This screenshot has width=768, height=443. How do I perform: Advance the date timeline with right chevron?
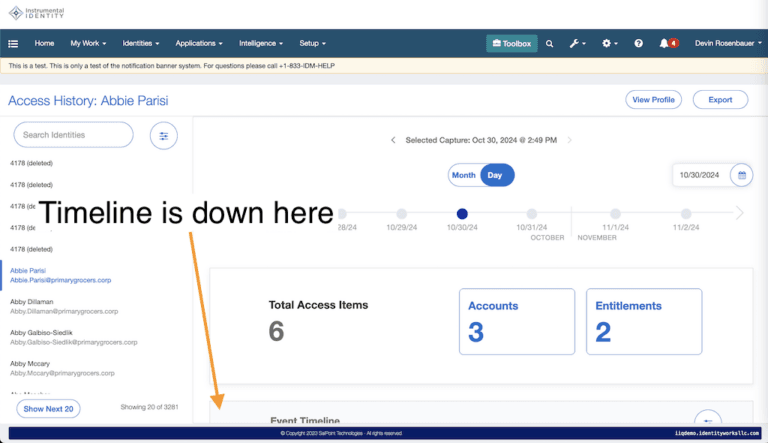[740, 213]
